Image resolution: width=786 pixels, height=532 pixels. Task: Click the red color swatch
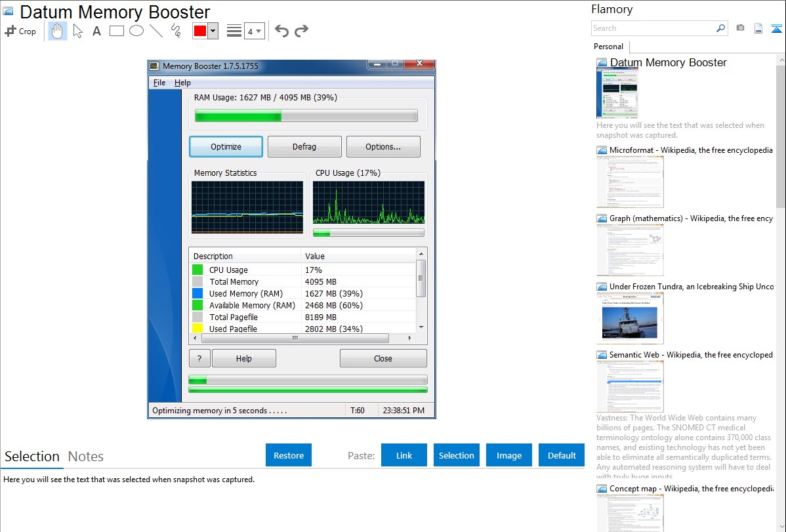[x=200, y=31]
